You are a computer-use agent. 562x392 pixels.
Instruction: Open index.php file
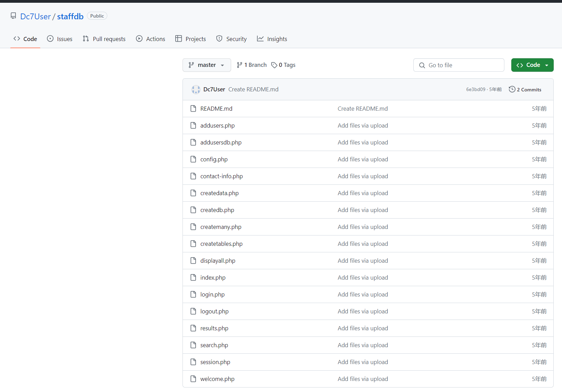213,278
